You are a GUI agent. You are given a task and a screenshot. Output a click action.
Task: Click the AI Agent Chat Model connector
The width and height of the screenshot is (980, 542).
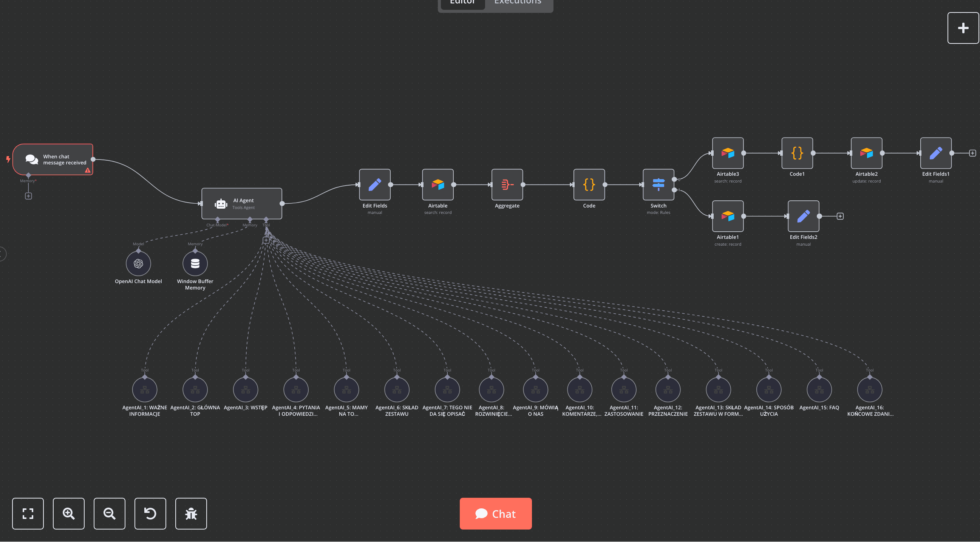click(218, 219)
